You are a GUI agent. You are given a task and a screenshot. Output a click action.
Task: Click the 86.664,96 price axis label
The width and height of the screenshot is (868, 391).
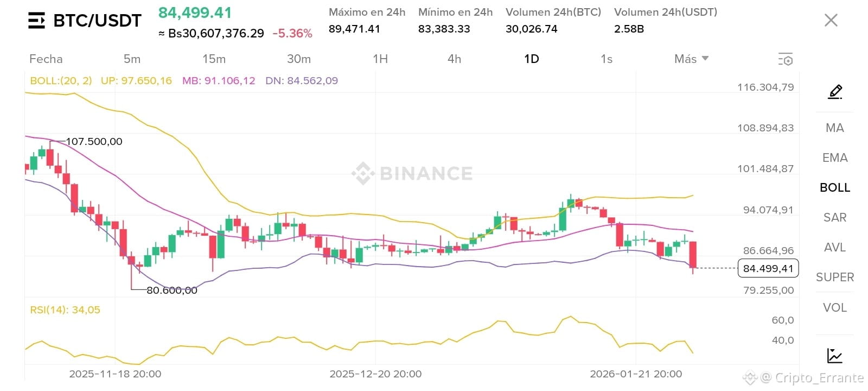[x=768, y=250]
